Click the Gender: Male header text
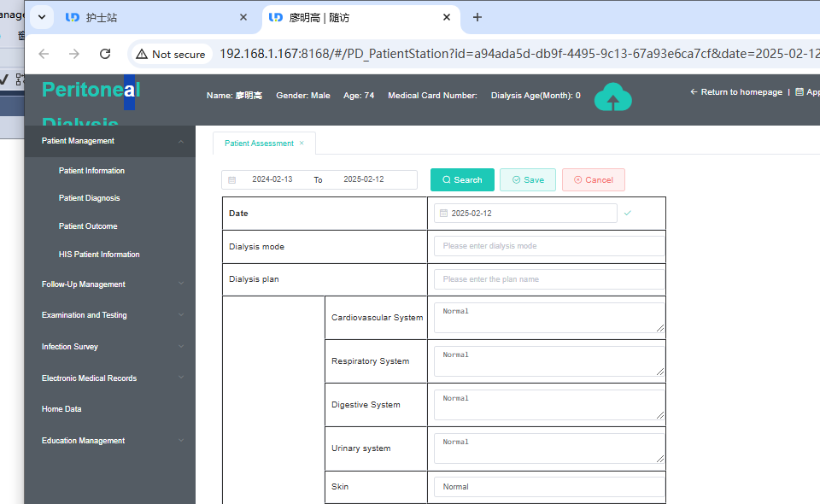 click(303, 95)
